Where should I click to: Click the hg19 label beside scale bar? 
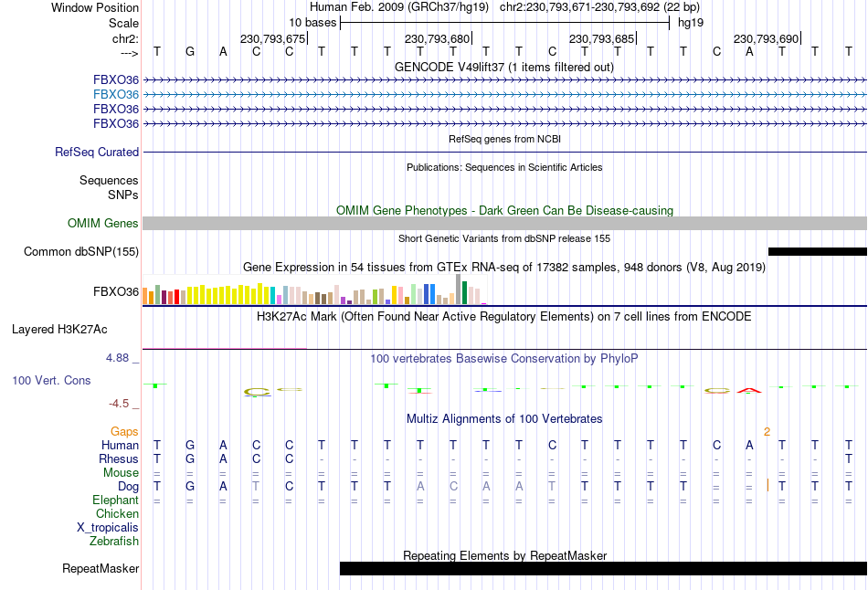691,23
